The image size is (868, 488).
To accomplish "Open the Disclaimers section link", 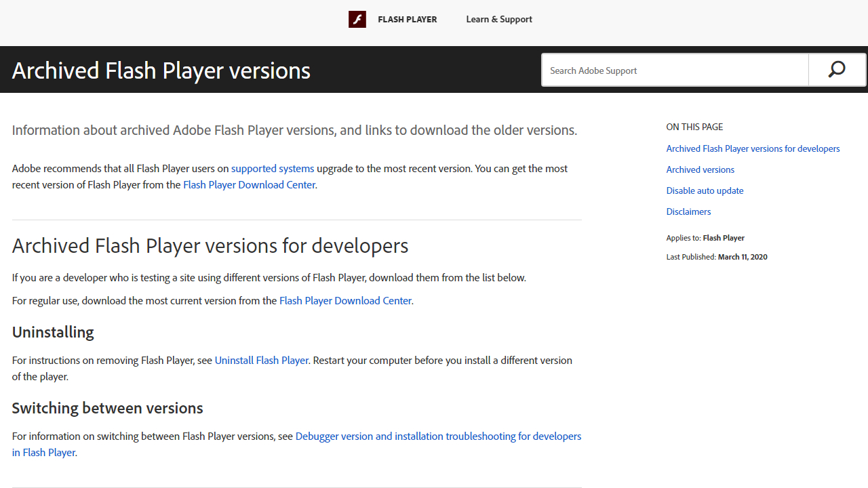I will click(x=688, y=211).
